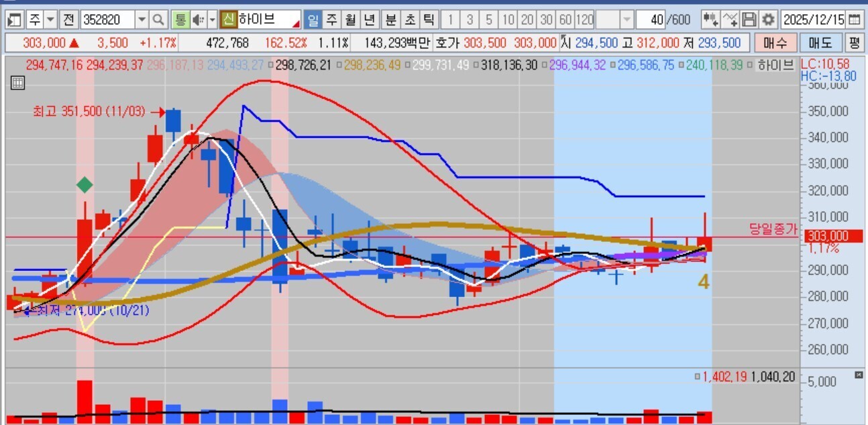
Task: Click the volume value 472,768
Action: [227, 44]
